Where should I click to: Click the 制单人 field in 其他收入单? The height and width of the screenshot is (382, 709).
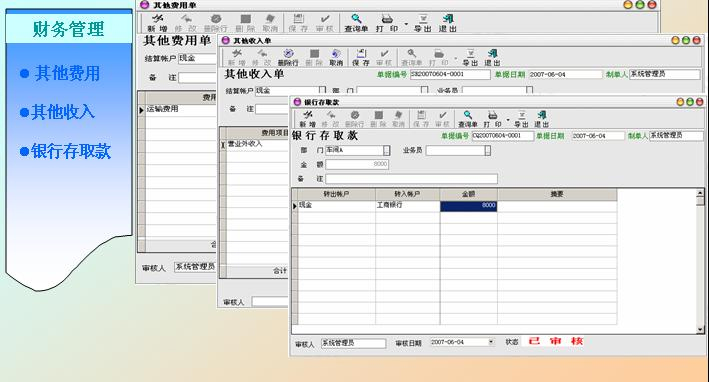[665, 74]
